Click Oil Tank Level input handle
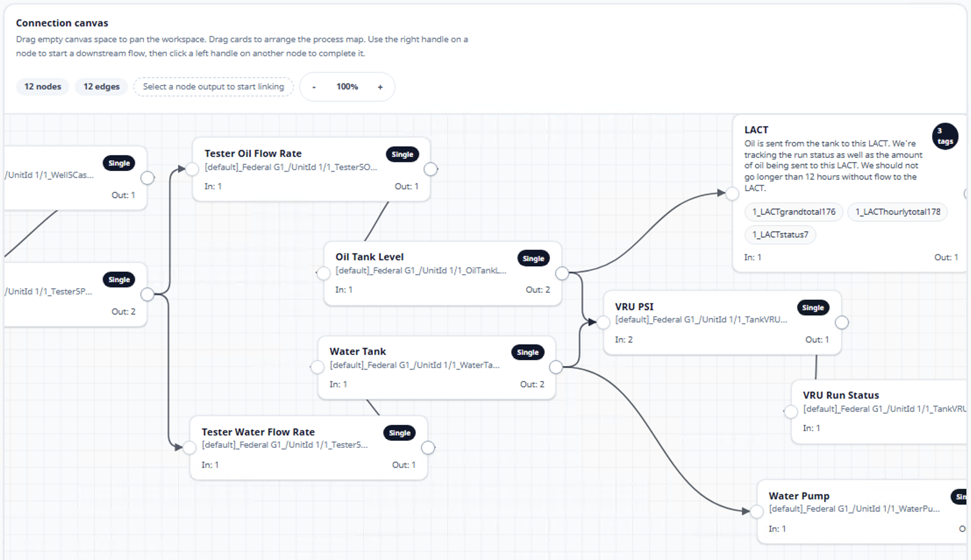The image size is (971, 560). tap(324, 273)
